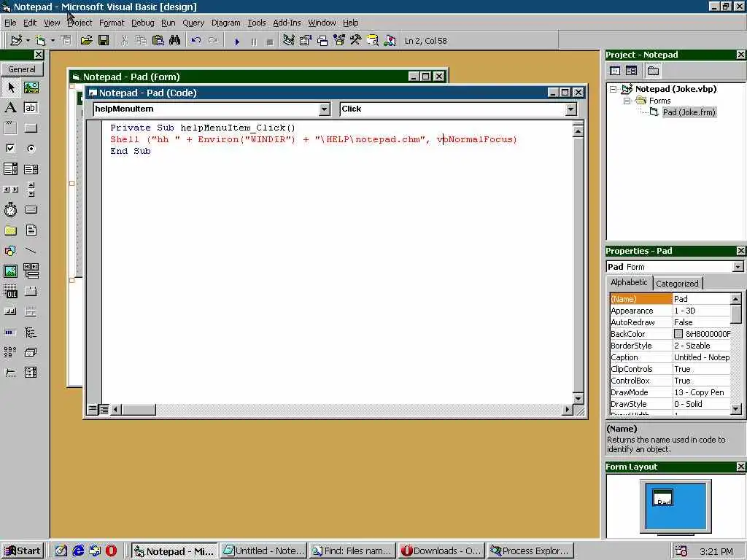Save the project with the floppy disk icon
The height and width of the screenshot is (560, 747).
click(x=104, y=41)
